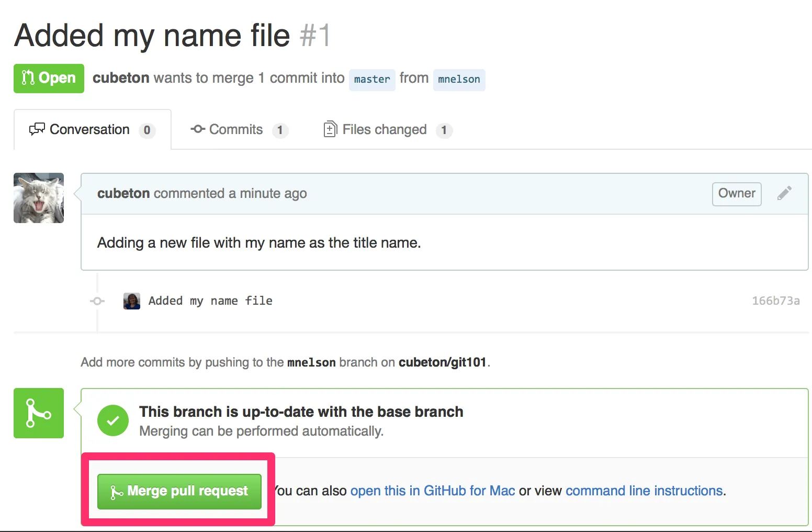Open the Conversation tab
This screenshot has height=532, width=812.
click(x=93, y=129)
